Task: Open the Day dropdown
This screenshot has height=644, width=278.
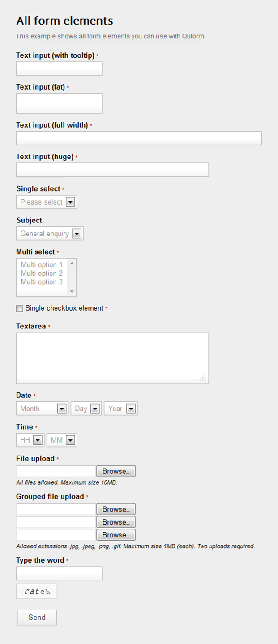Action: pyautogui.click(x=95, y=408)
